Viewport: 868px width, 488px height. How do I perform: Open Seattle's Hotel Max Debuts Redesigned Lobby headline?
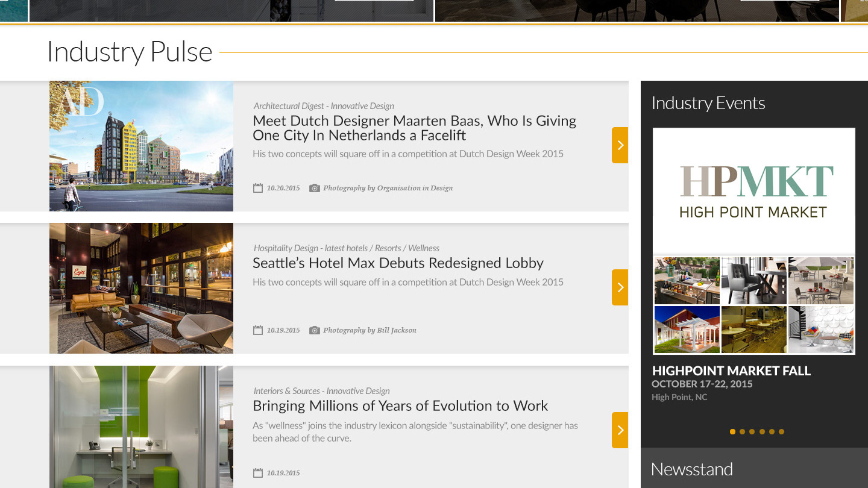(x=398, y=263)
